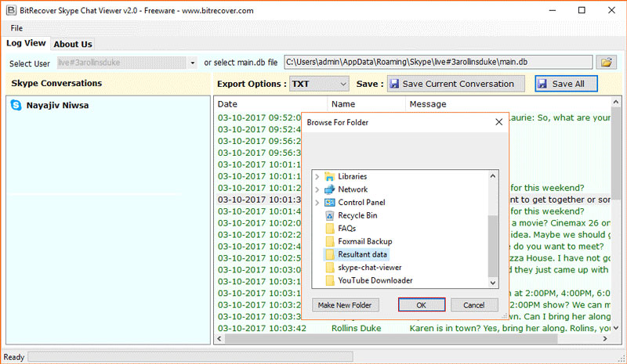Screen dimensions: 627x364
Task: Click chat log scroll left arrow
Action: click(219, 339)
